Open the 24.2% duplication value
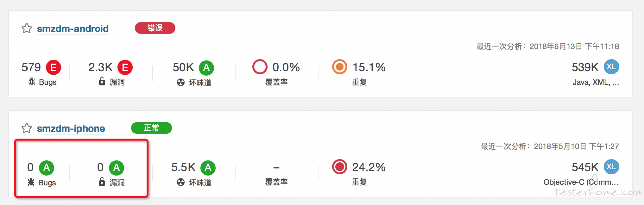 369,167
